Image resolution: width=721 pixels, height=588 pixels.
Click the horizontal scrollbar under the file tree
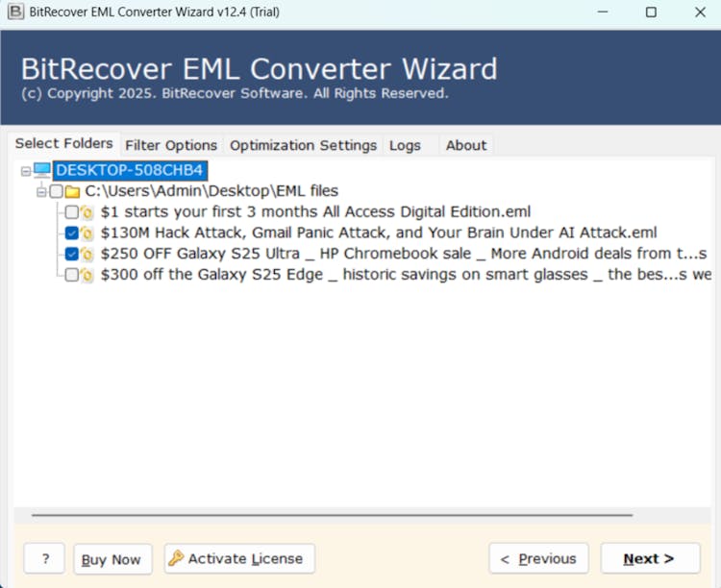pyautogui.click(x=332, y=515)
